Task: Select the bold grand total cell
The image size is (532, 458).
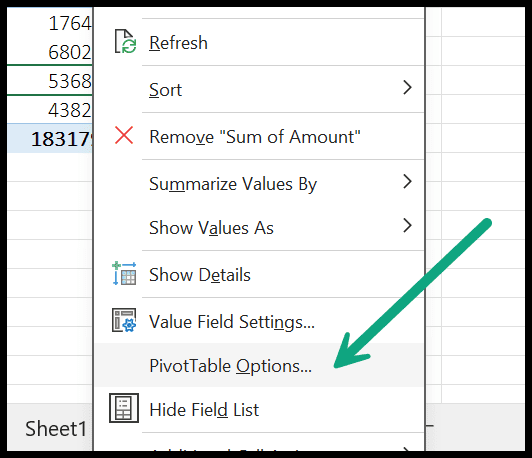Action: click(x=50, y=138)
